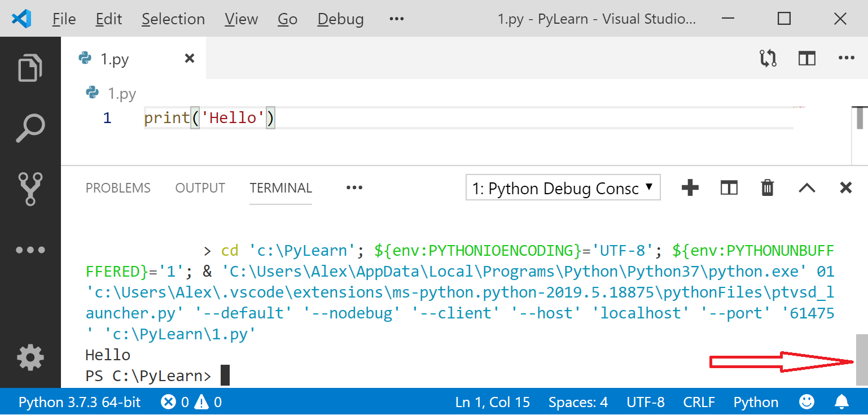Select the TERMINAL panel tab

tap(281, 188)
